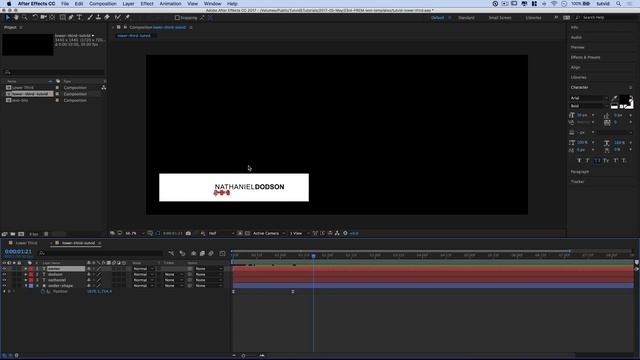640x360 pixels.
Task: Open the Layer menu
Action: tap(128, 4)
